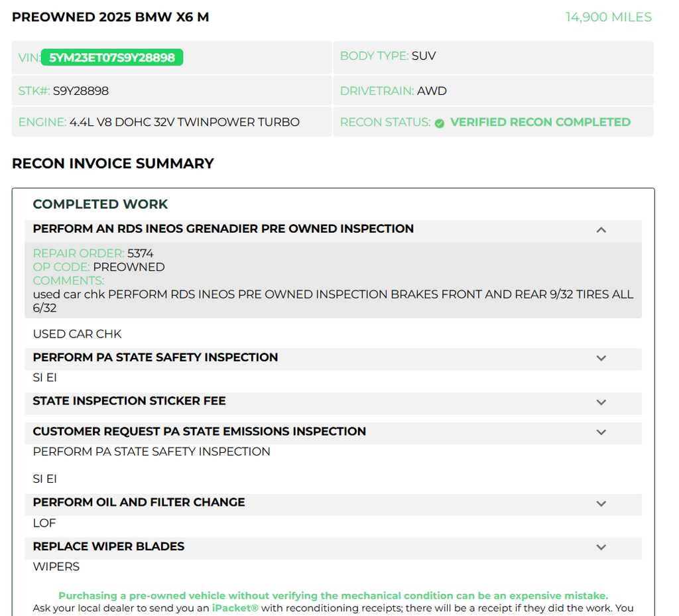
Task: Click the LOF text under oil change
Action: (x=44, y=523)
